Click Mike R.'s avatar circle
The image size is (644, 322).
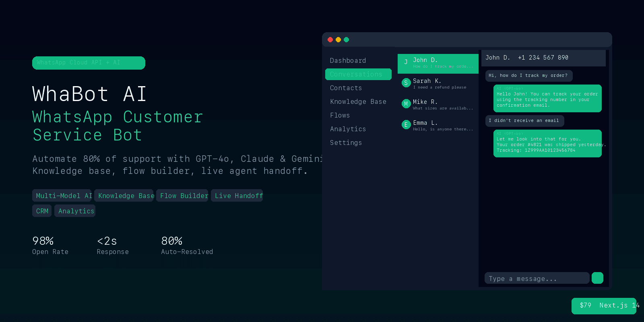tap(406, 104)
